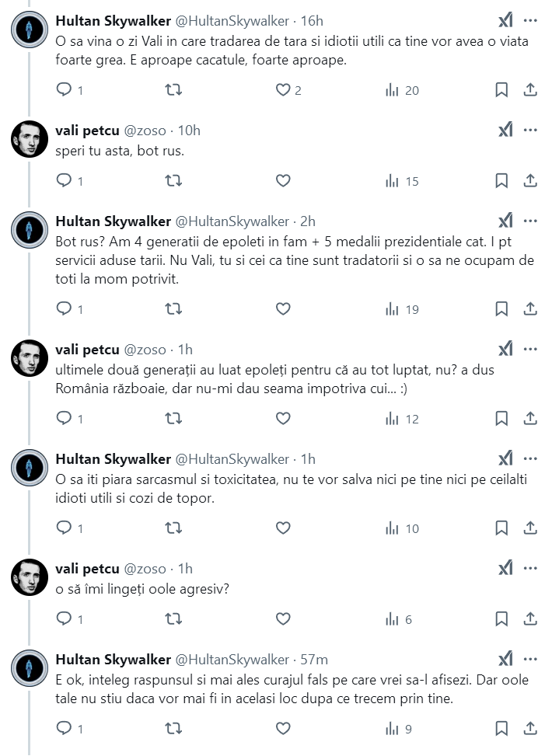
Task: Repost the "Bot rus? Am 4 generatii" tweet
Action: pos(175,309)
